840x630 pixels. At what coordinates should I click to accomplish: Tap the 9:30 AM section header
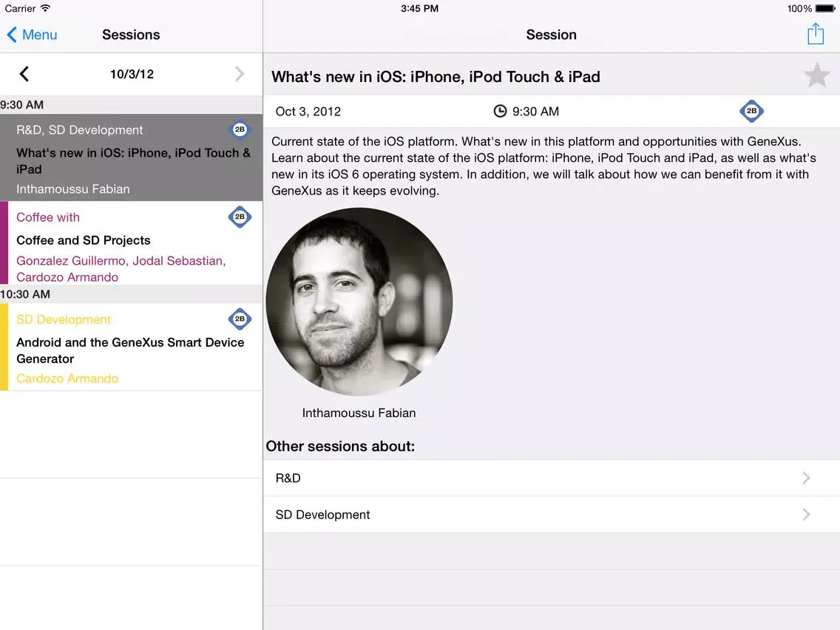pos(132,105)
